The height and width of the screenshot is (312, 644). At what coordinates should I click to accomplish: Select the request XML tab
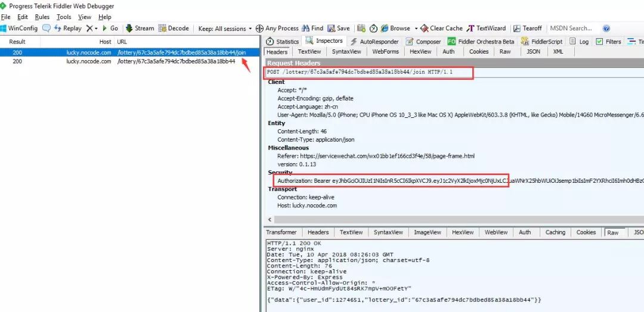click(x=558, y=52)
